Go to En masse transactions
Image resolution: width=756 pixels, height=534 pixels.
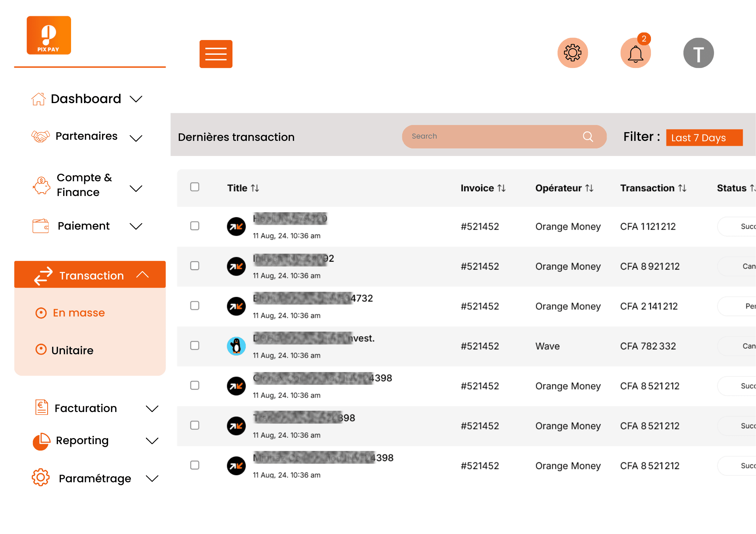(x=79, y=313)
